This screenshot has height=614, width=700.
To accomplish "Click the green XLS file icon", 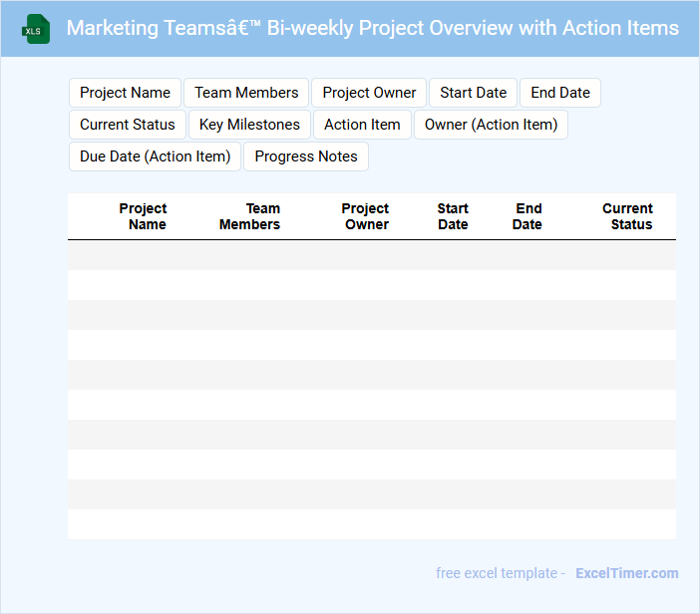I will [36, 29].
